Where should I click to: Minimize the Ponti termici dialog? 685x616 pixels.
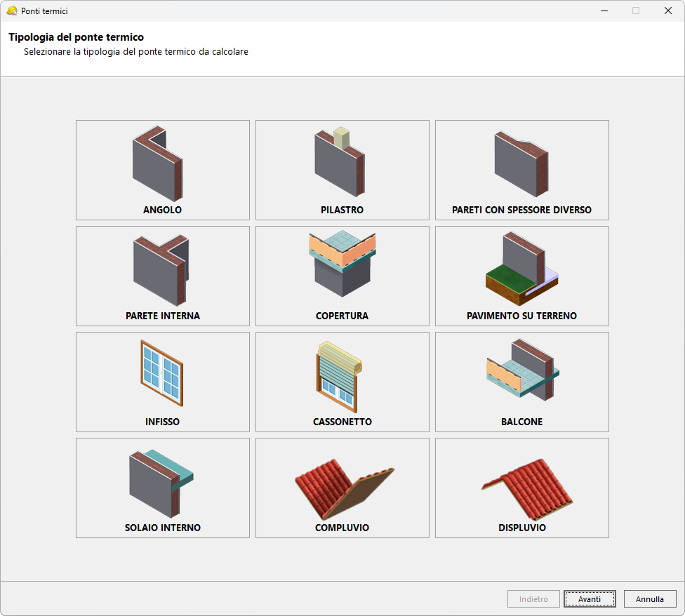[603, 11]
